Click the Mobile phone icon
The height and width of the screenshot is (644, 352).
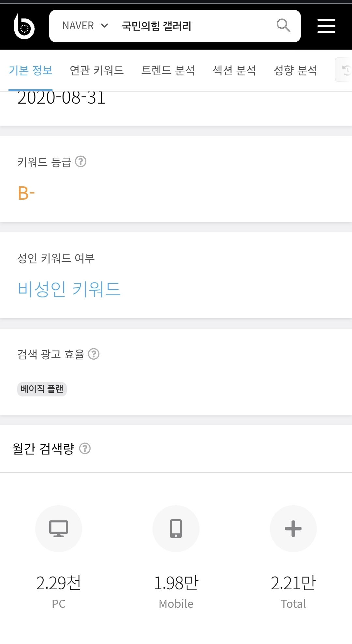pos(176,528)
